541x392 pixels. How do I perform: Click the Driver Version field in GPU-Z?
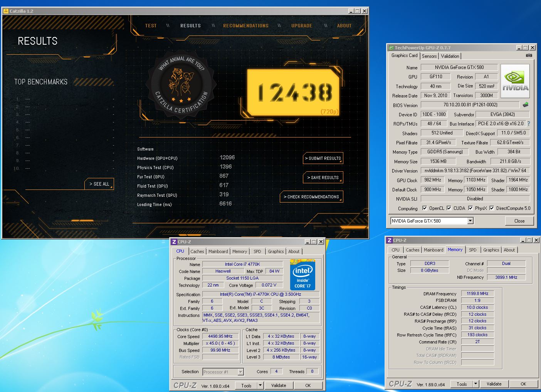(475, 171)
